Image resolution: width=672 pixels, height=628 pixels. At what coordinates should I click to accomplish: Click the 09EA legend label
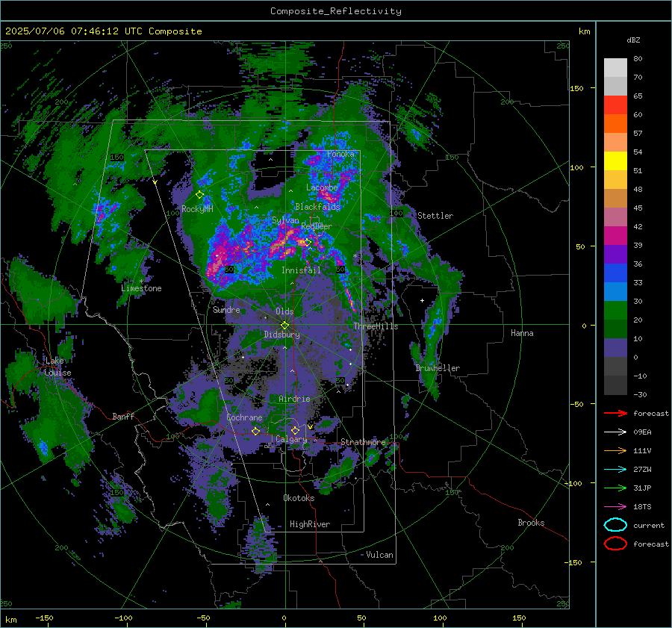click(x=642, y=432)
